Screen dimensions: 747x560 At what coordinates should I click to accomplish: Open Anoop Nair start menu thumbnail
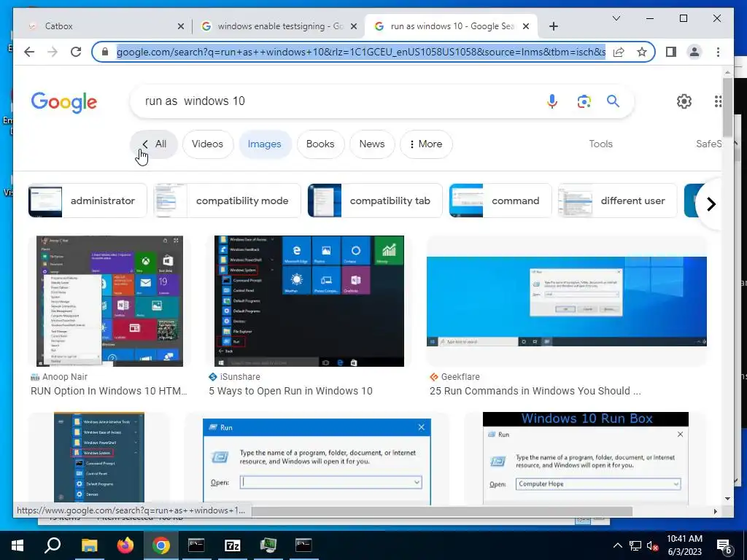point(109,301)
